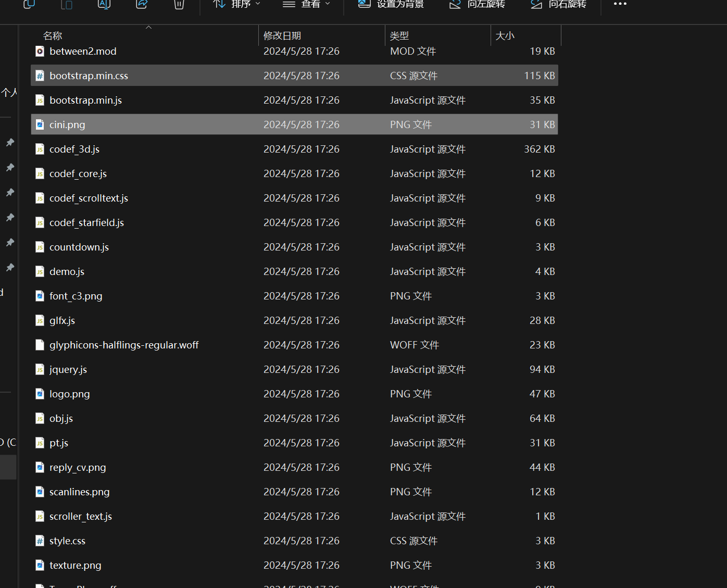The image size is (727, 588).
Task: Click the JS icon of codef_scrolltext.js
Action: [x=40, y=198]
